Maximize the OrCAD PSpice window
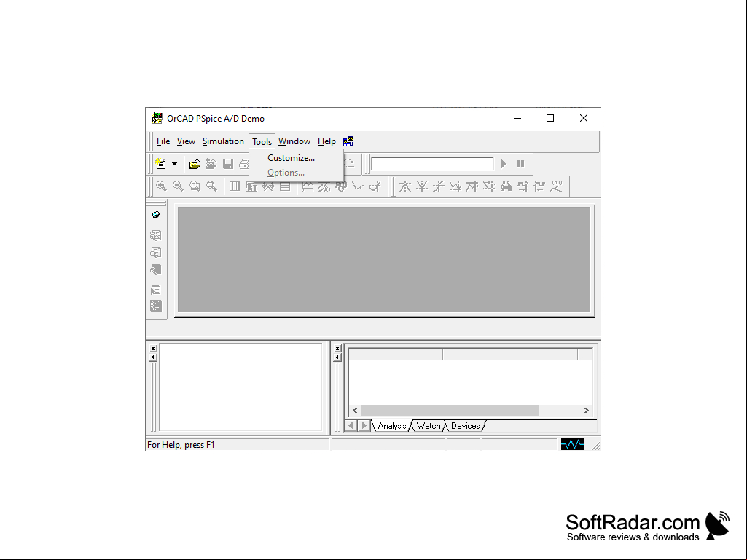Viewport: 747px width, 560px height. 550,118
